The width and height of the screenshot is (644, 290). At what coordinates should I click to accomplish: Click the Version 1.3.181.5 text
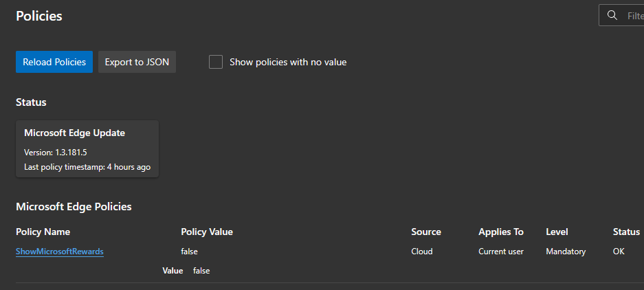[55, 152]
